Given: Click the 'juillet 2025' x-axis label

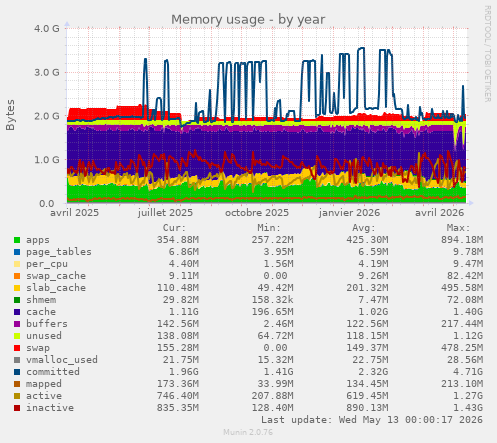Looking at the screenshot, I should pyautogui.click(x=165, y=213).
